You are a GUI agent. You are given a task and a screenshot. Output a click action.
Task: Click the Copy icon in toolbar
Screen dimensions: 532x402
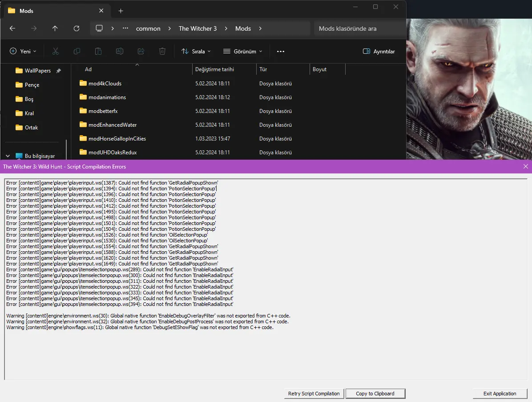click(x=77, y=51)
